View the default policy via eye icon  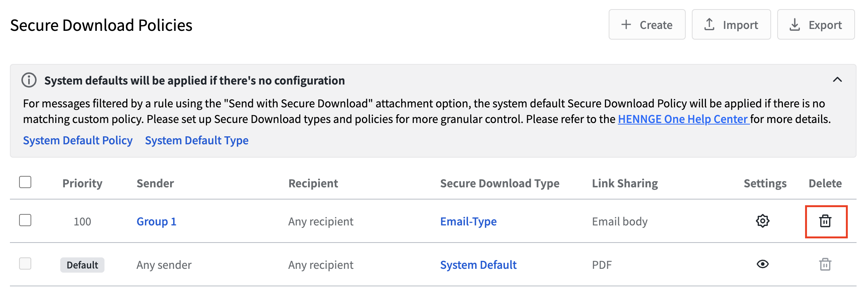coord(762,264)
